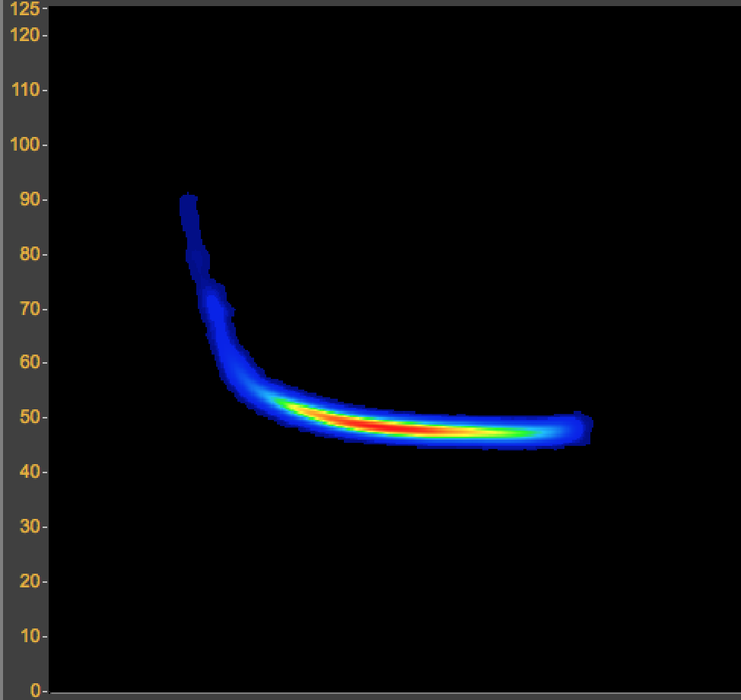Select the 20 axis tick label
Viewport: 741px width, 700px height.
[x=29, y=582]
